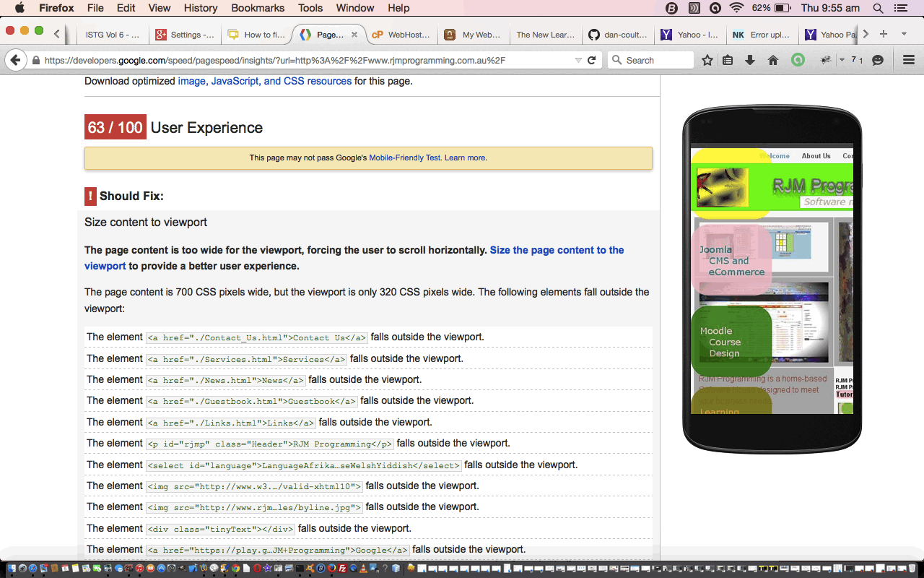Open the image, JavaScript, and CSS resources link
924x578 pixels.
(265, 81)
